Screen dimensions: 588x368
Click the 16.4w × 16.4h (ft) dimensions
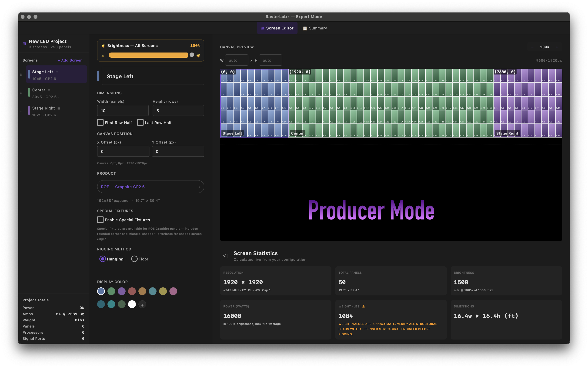tap(486, 316)
